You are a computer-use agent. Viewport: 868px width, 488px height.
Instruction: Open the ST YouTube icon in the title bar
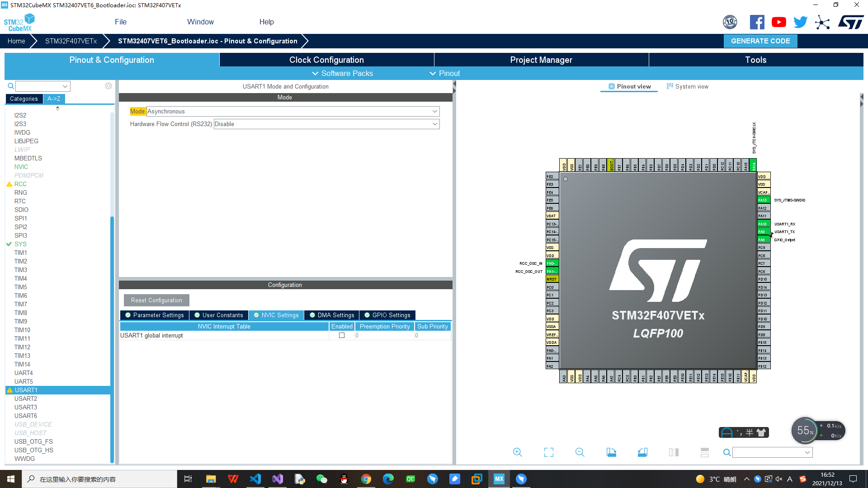[x=778, y=22]
